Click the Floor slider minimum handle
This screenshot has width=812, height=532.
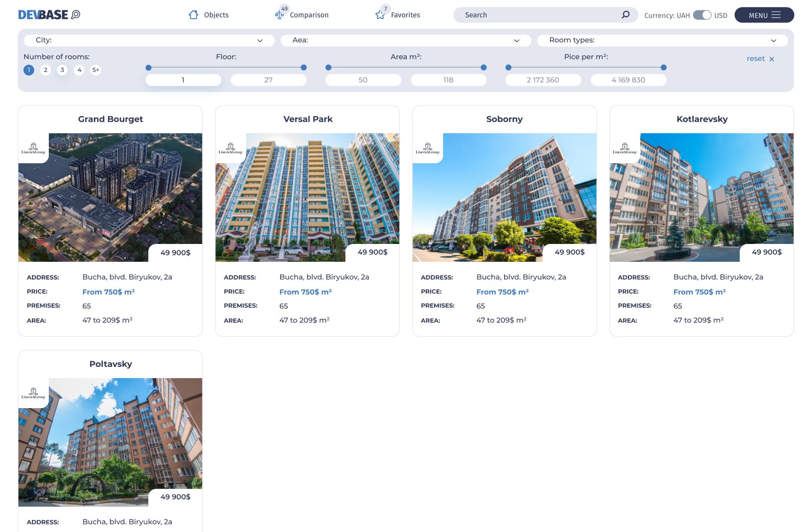pyautogui.click(x=148, y=68)
